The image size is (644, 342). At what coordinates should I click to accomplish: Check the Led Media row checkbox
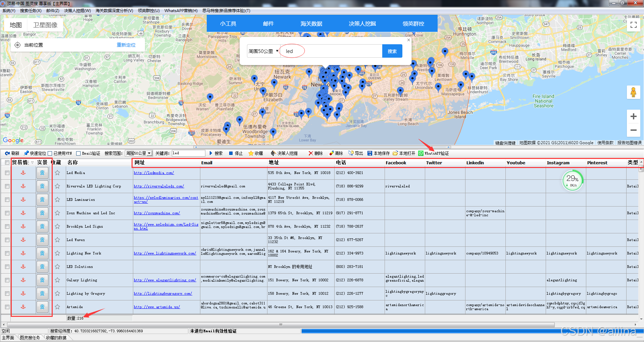coord(7,173)
